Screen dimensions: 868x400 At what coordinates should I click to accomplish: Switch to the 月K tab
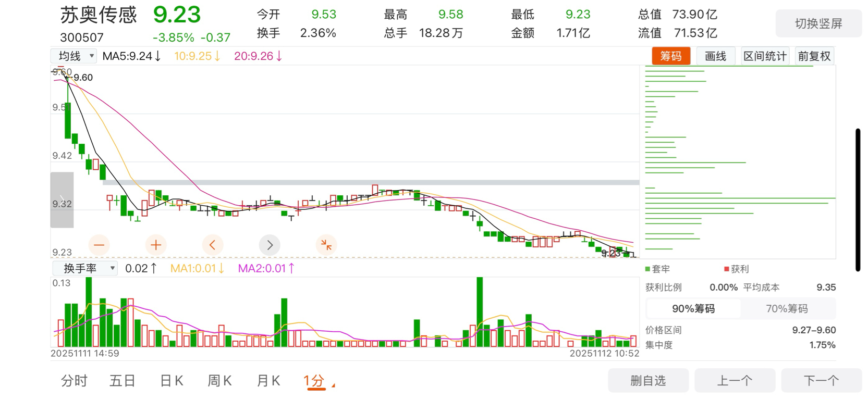(268, 381)
